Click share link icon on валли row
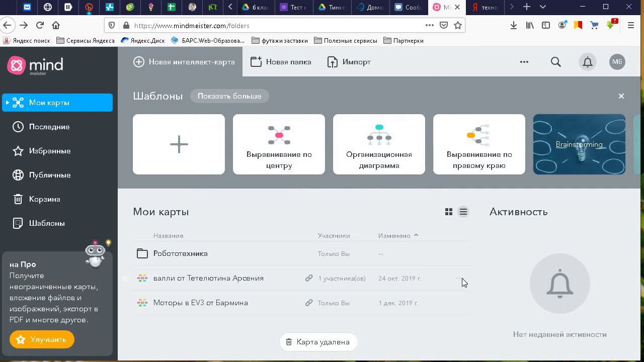 tap(309, 278)
